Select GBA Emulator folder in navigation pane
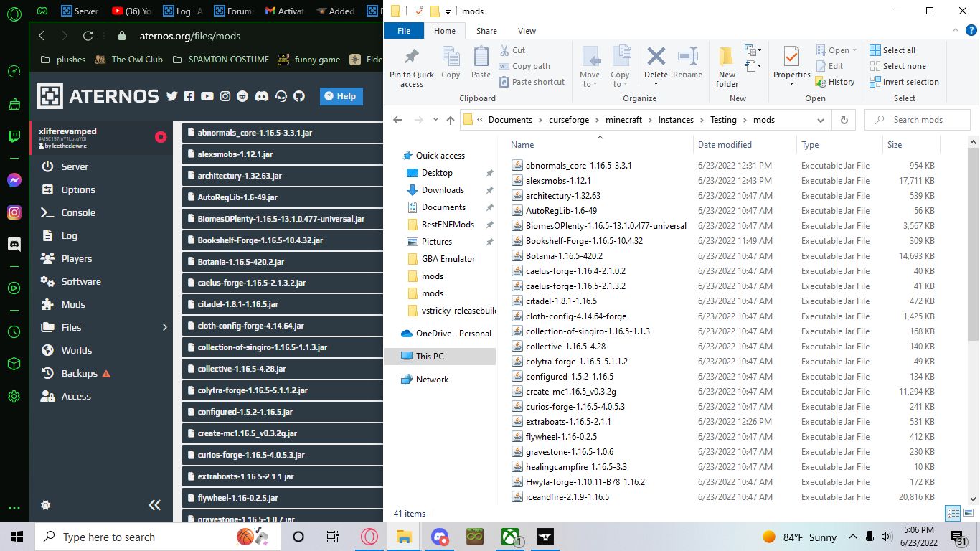This screenshot has height=551, width=980. pyautogui.click(x=448, y=259)
